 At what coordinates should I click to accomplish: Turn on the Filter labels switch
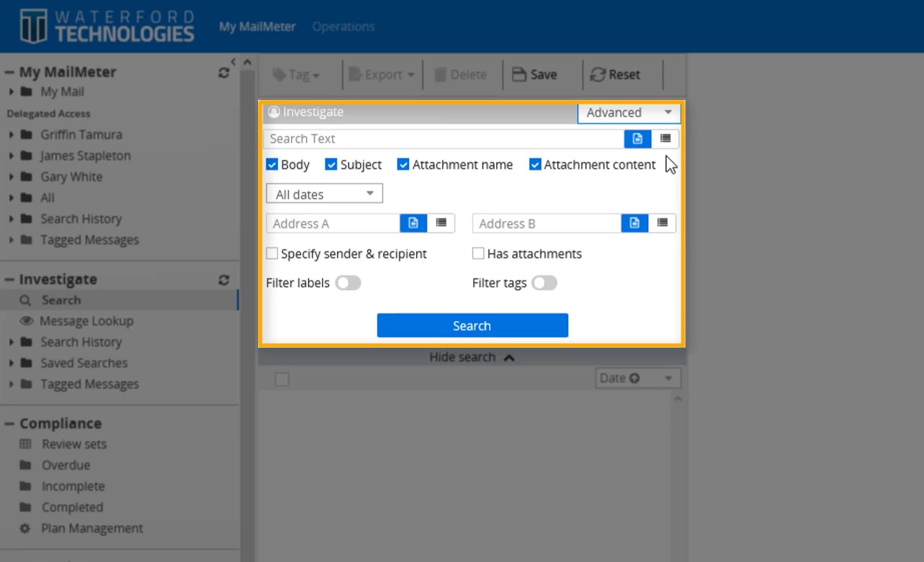pyautogui.click(x=348, y=283)
